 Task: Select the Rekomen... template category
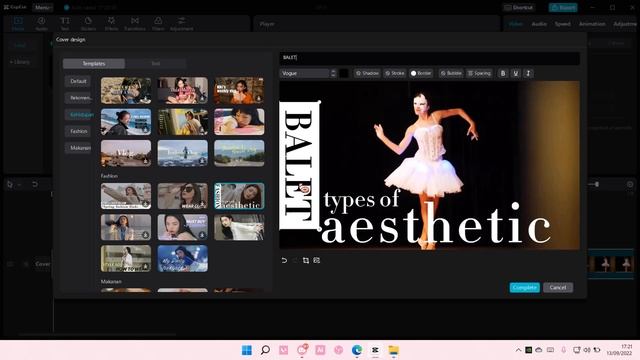click(x=78, y=98)
